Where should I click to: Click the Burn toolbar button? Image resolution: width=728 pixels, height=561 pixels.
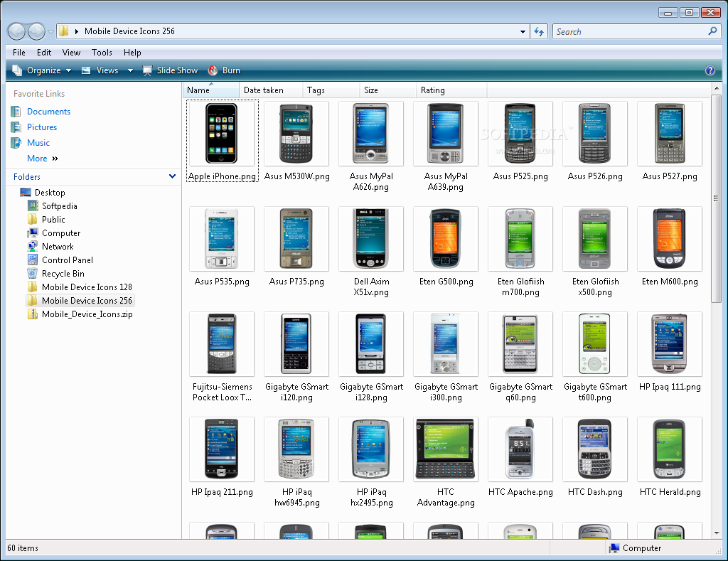point(224,70)
